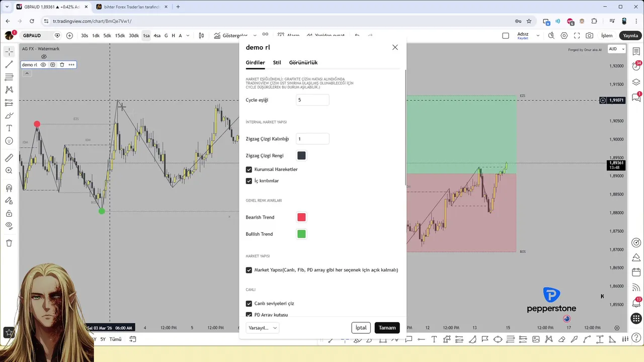The image size is (644, 362).
Task: Enter fullscreen mode
Action: click(x=577, y=36)
